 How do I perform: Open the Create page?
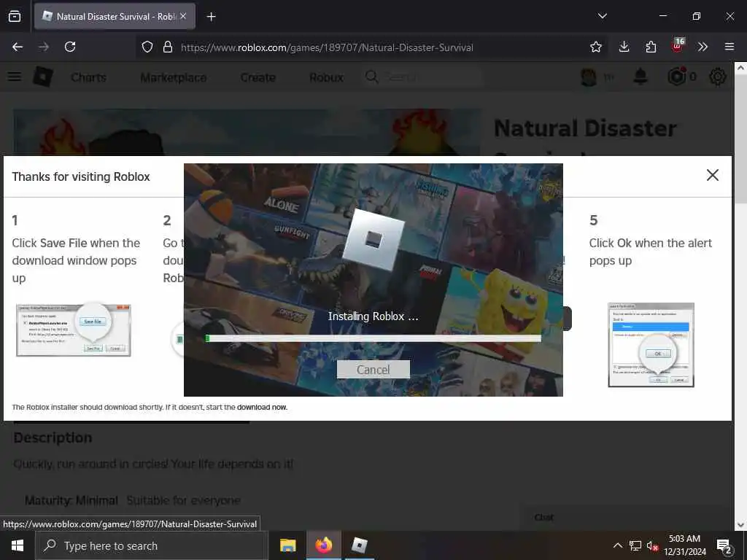pyautogui.click(x=258, y=77)
